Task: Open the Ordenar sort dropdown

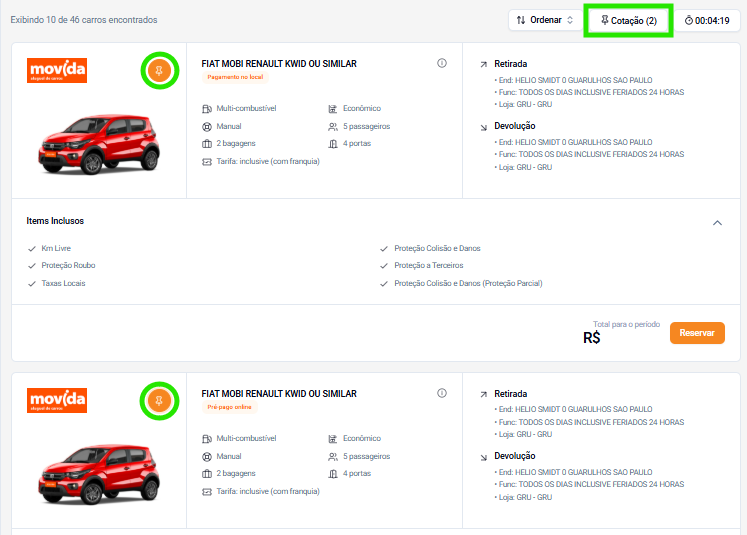Action: coord(545,20)
